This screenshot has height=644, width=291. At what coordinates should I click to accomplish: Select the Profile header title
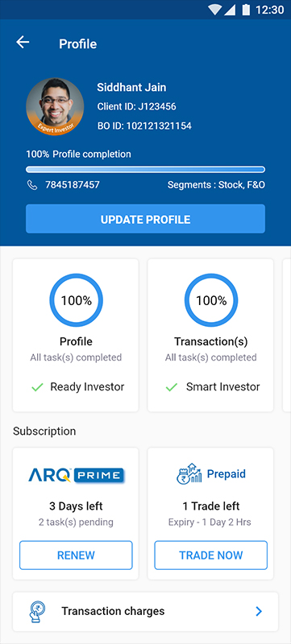[x=78, y=44]
